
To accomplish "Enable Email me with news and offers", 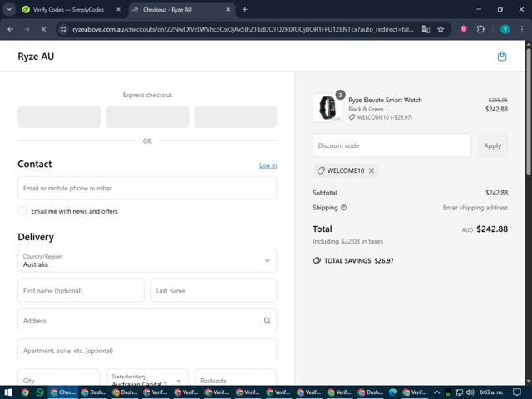I will click(22, 210).
